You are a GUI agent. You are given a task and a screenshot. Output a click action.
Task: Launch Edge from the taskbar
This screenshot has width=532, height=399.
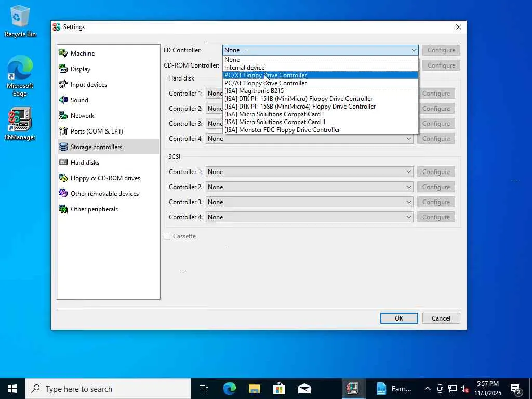[x=229, y=389]
